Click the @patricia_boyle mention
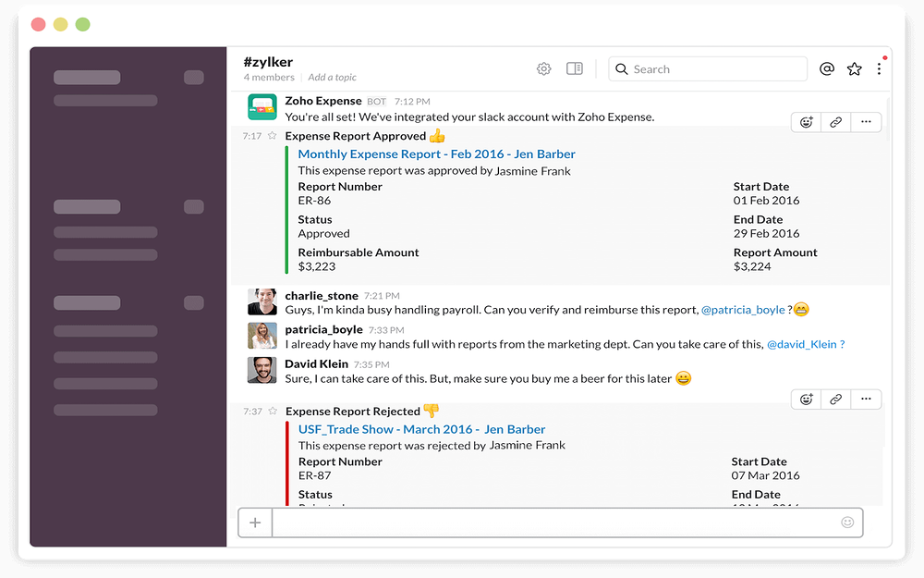Screen dimensions: 924x578 pyautogui.click(x=743, y=310)
